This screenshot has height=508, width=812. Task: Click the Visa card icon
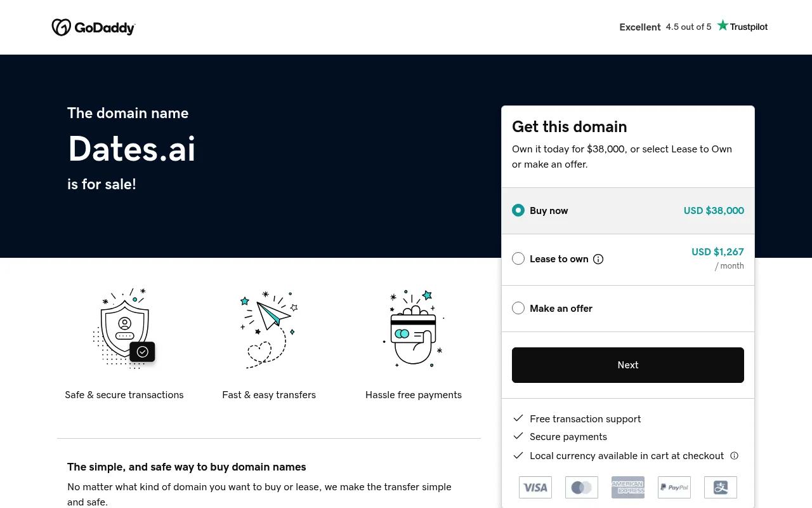point(535,487)
